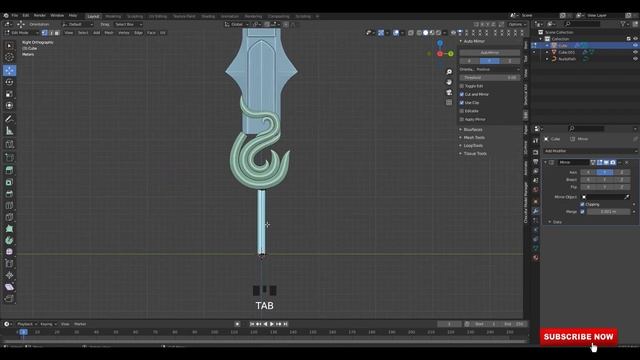Switch to the Sculpting workspace tab

coord(135,16)
